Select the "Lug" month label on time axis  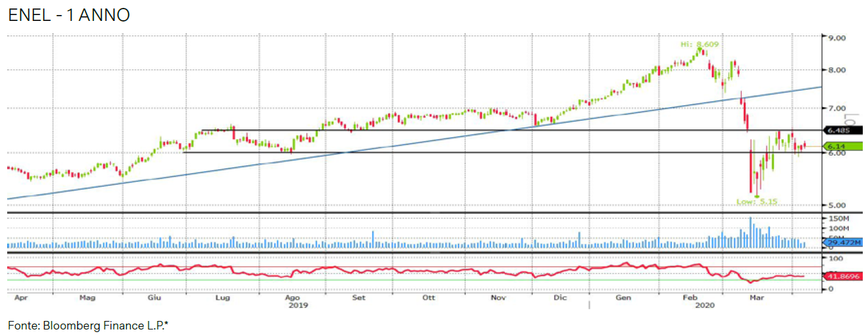coord(223,298)
